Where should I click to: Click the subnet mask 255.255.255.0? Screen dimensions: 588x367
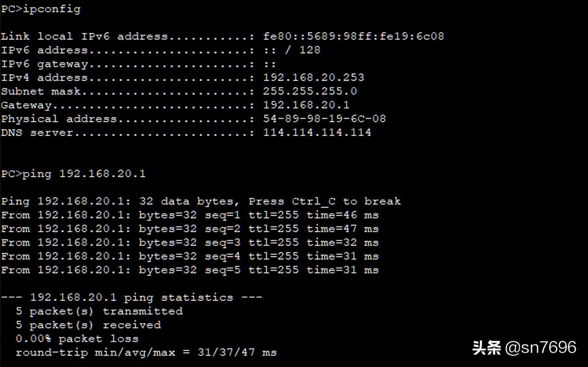click(x=310, y=91)
